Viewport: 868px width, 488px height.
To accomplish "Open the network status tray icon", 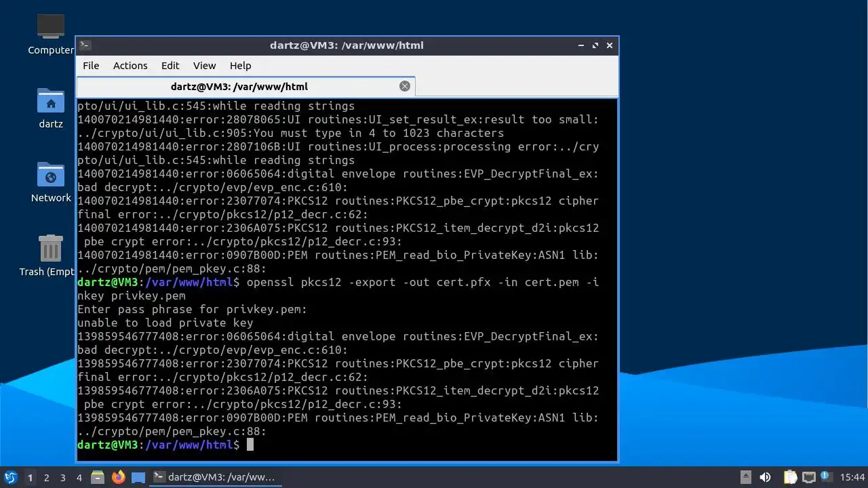I will point(808,477).
